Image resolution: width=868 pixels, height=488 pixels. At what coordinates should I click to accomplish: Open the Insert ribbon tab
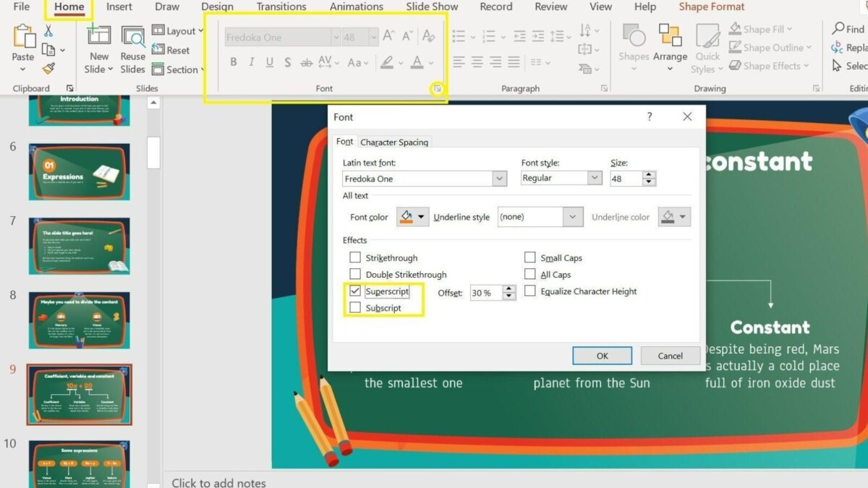click(119, 7)
